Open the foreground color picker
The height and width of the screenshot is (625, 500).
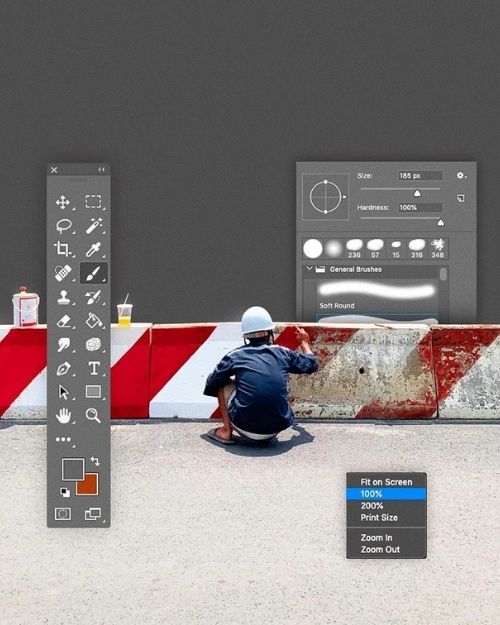click(73, 469)
